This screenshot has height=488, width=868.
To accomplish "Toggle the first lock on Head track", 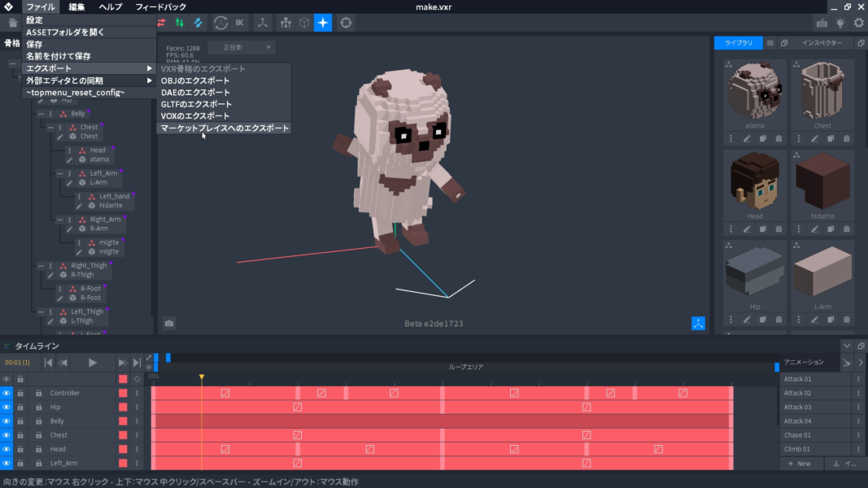I will point(20,449).
